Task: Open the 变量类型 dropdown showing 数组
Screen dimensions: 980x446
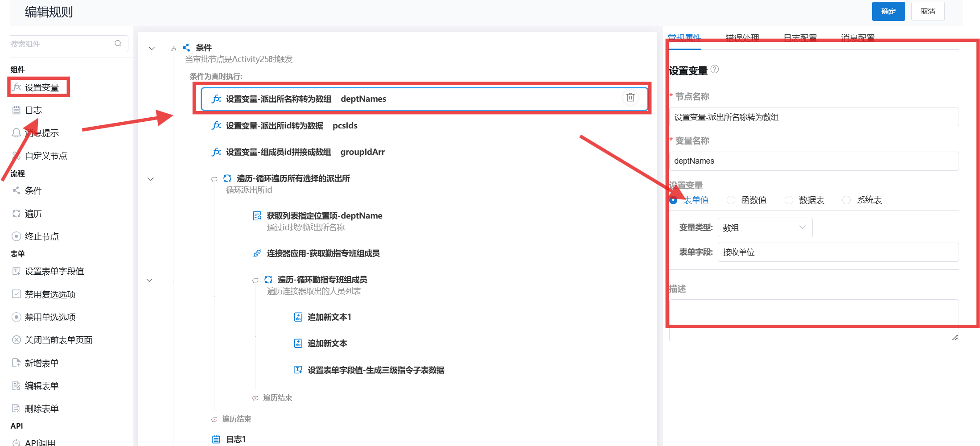Action: click(765, 227)
